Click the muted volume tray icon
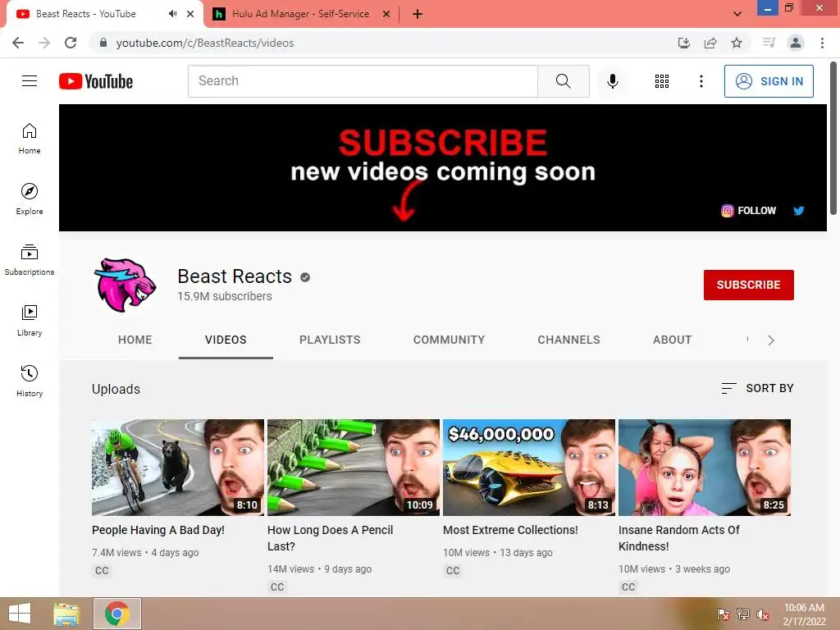 762,614
